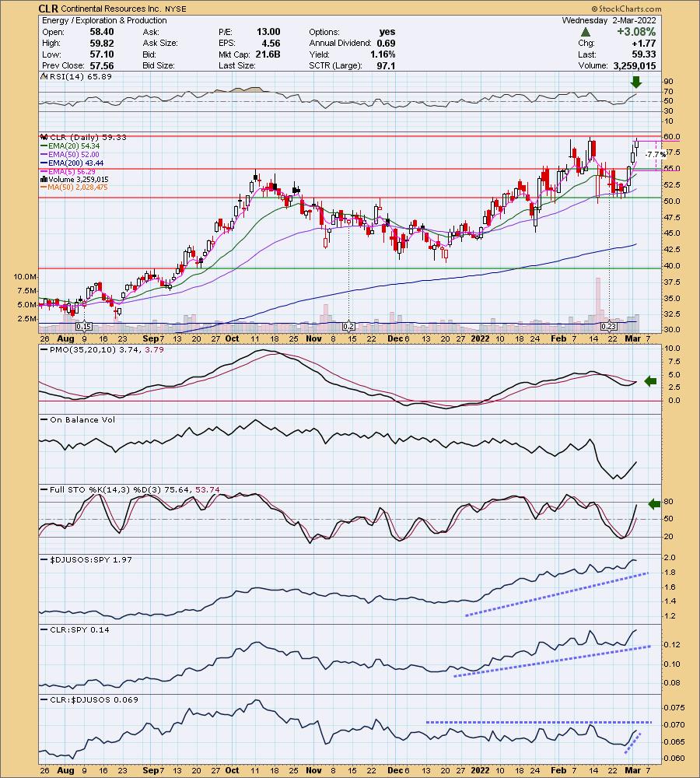This screenshot has height=778, width=700.
Task: Click the Yield value 1.16%
Action: click(x=383, y=54)
